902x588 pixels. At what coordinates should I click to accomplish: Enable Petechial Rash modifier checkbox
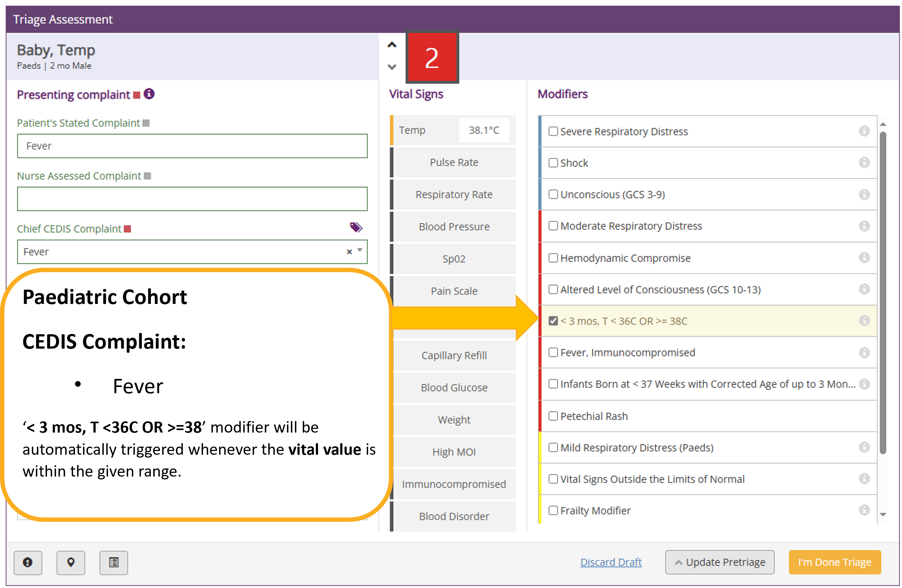(x=553, y=416)
